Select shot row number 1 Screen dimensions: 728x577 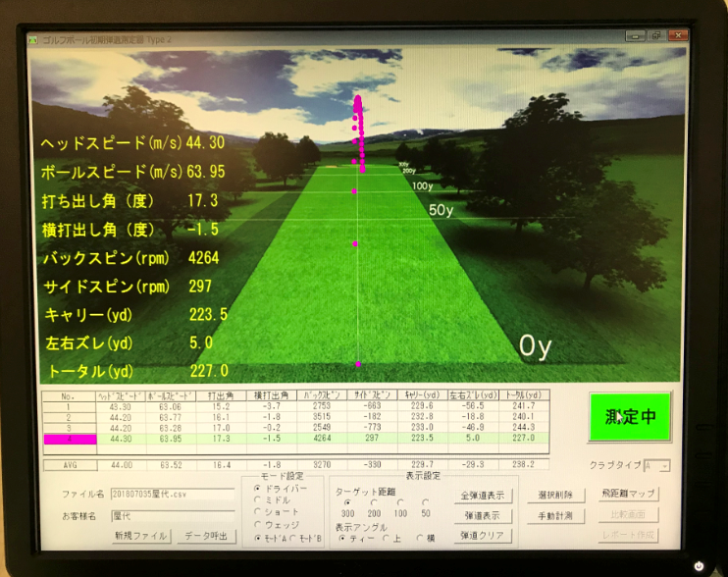pyautogui.click(x=70, y=407)
